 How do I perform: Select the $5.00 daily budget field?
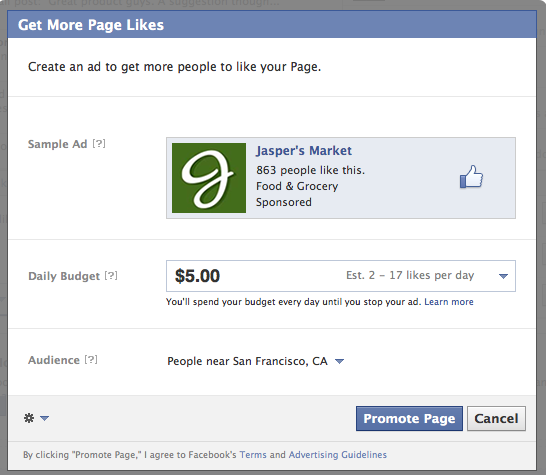341,276
